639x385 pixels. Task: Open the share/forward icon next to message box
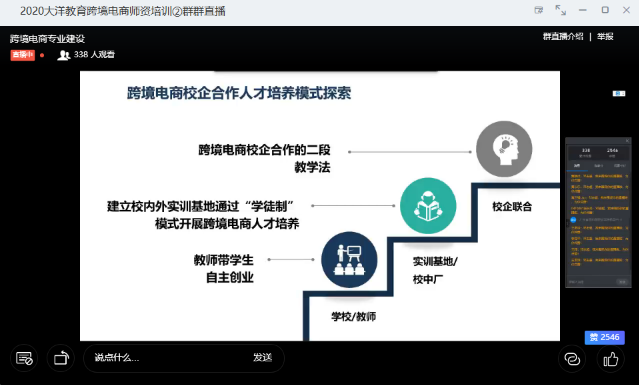click(x=61, y=358)
